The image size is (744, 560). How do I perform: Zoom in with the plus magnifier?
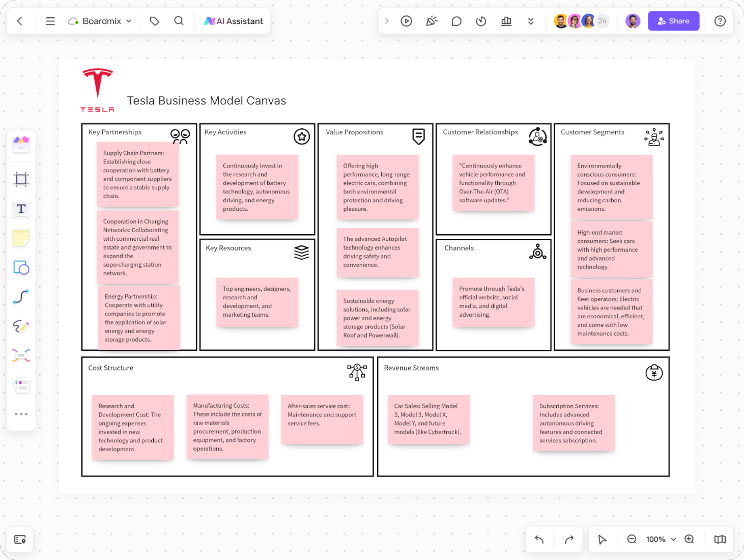[689, 539]
